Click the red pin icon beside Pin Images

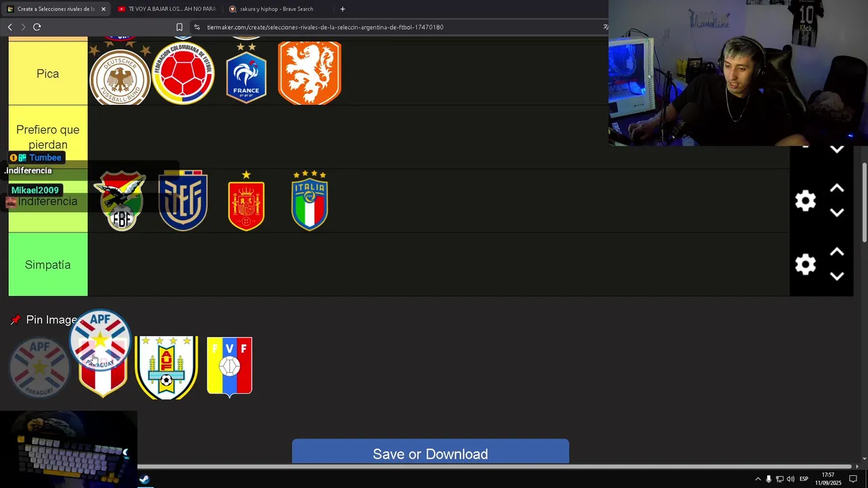(16, 320)
